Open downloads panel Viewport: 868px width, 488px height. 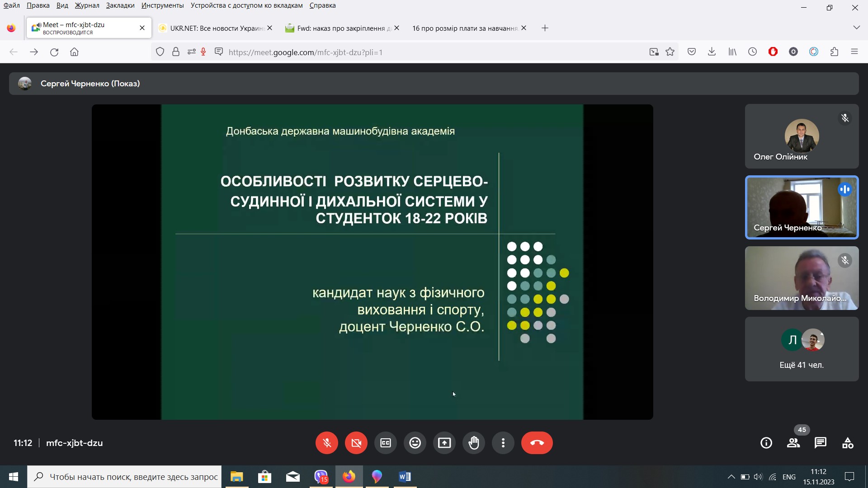pos(712,52)
